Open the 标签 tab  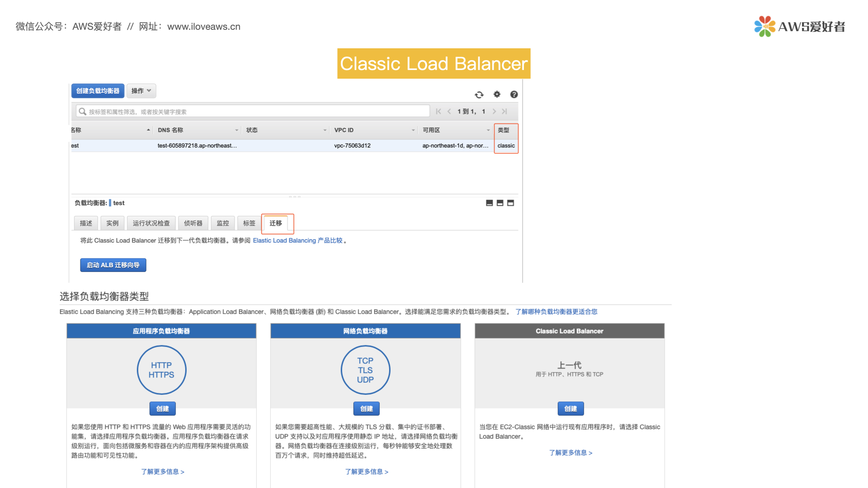249,223
